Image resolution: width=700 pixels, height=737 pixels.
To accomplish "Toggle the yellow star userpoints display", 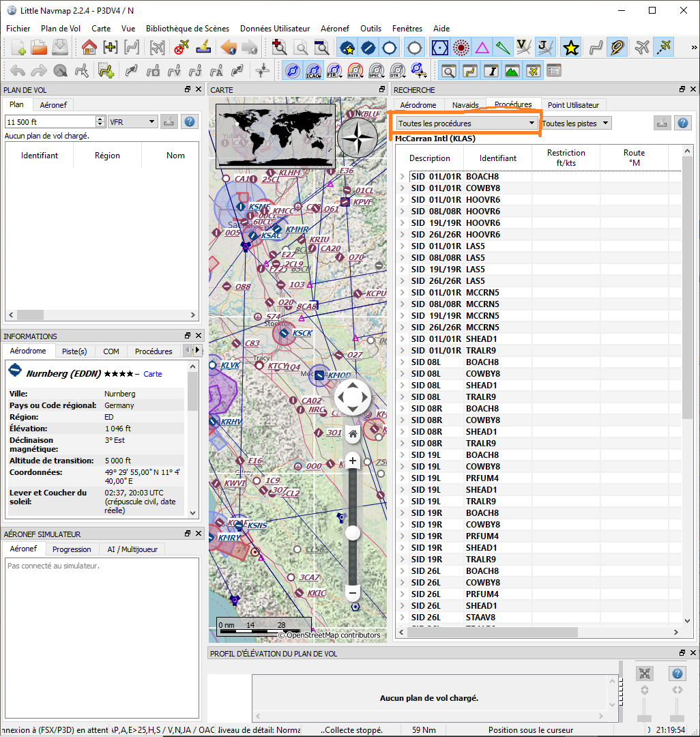I will pos(571,48).
